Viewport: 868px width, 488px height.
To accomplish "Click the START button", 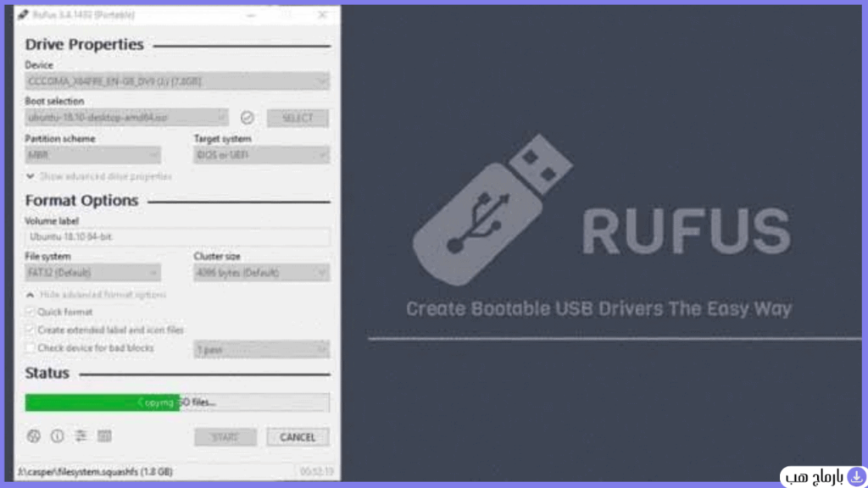I will click(225, 437).
